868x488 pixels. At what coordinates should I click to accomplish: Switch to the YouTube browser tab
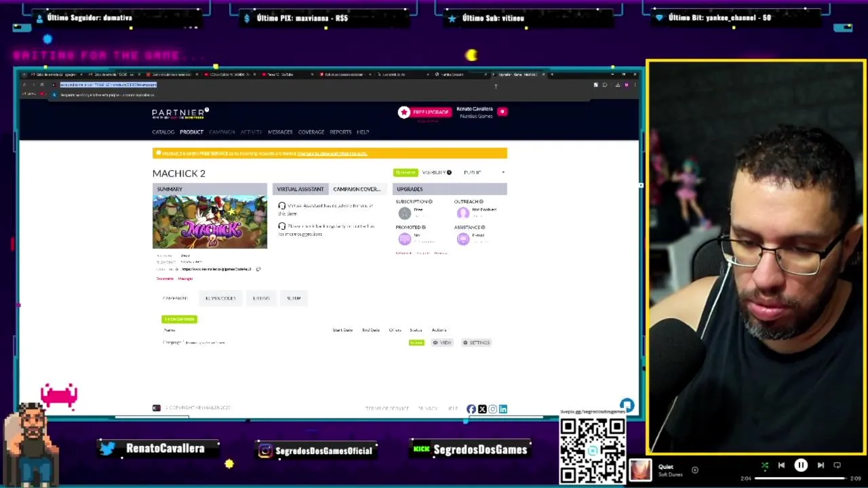click(x=288, y=74)
